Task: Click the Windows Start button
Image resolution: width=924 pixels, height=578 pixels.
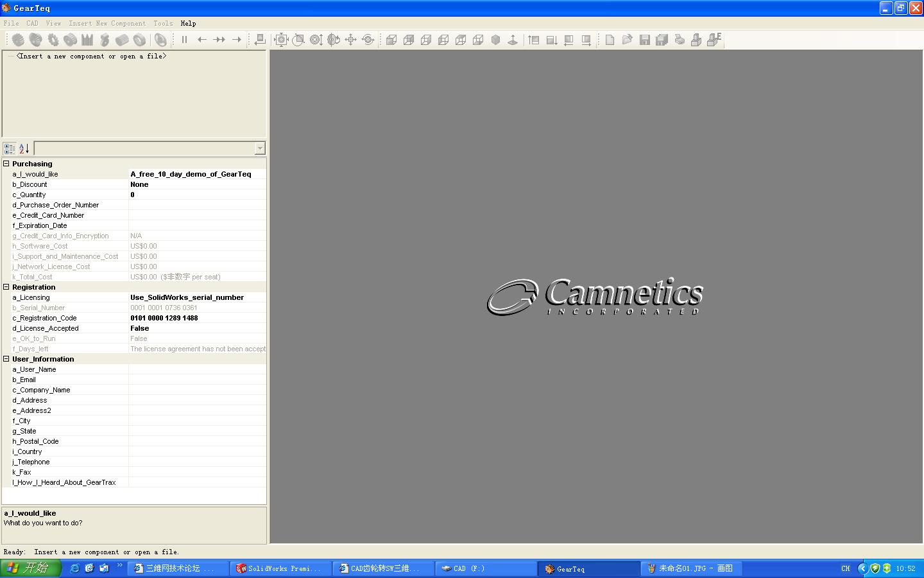Action: (x=31, y=568)
